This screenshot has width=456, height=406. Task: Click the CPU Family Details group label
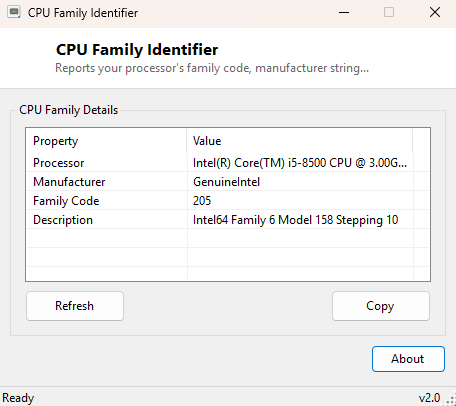pos(69,110)
